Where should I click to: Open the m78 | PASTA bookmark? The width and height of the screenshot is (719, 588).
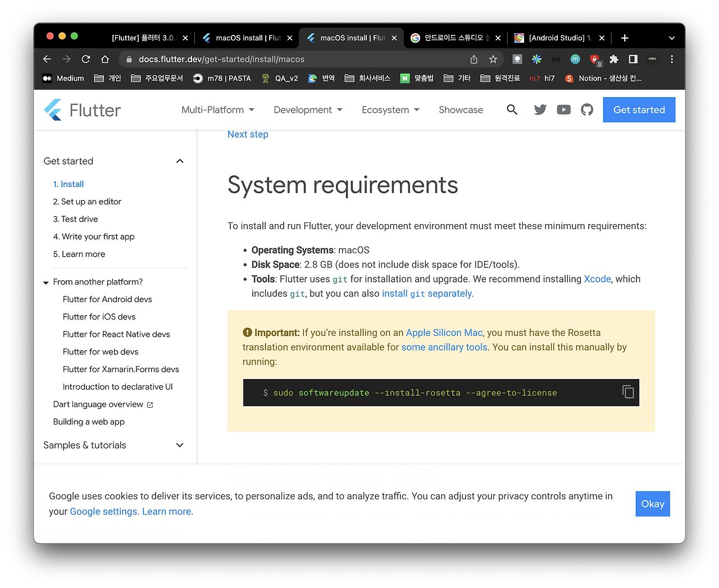pos(222,78)
